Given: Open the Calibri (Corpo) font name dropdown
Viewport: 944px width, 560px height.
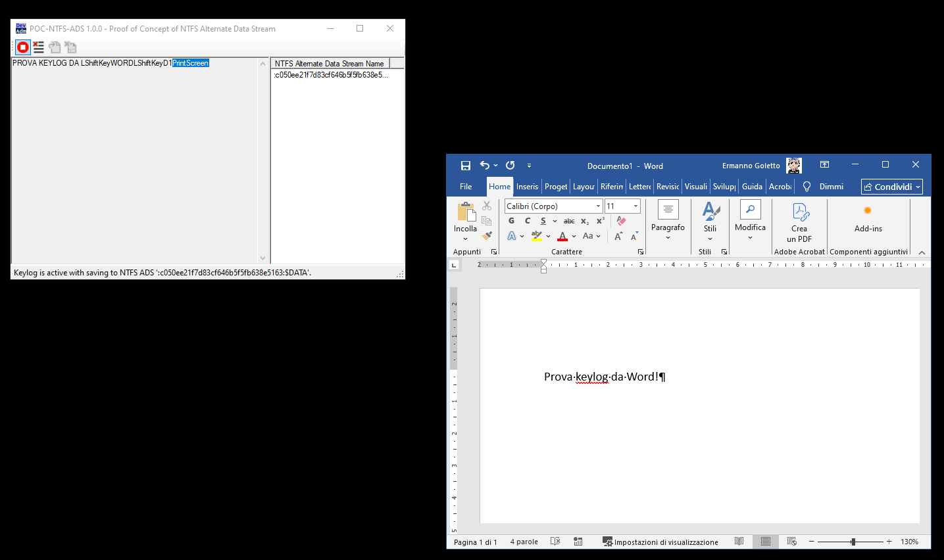Looking at the screenshot, I should 598,206.
